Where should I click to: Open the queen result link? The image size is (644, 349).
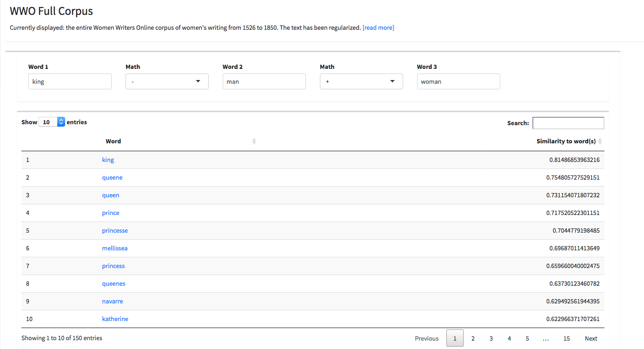point(110,195)
